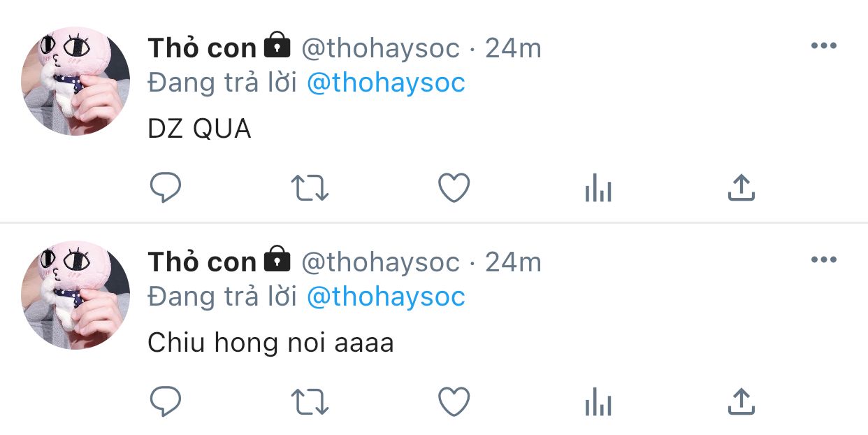The image size is (868, 435).
Task: Open more options for "Chiu hong noi aaaa" tweet
Action: (x=823, y=260)
